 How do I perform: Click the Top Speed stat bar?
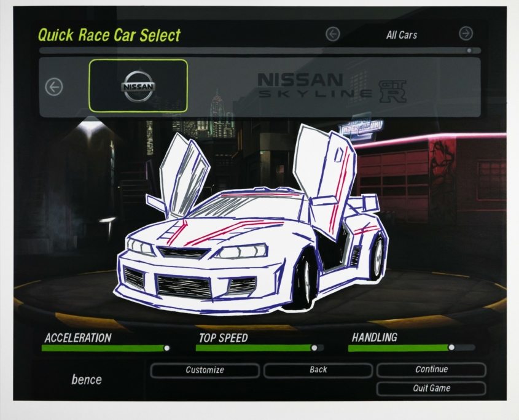260,348
